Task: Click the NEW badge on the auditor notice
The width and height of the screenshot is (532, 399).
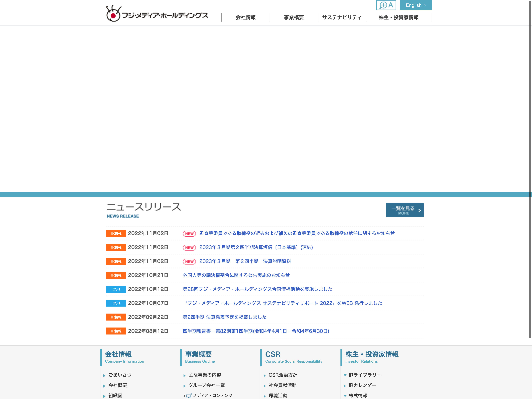Action: 189,234
